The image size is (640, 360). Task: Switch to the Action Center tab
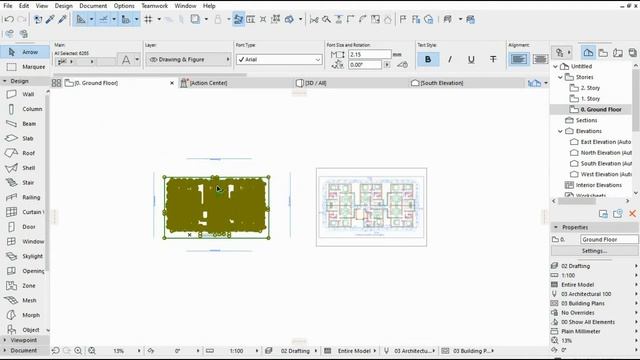point(236,83)
